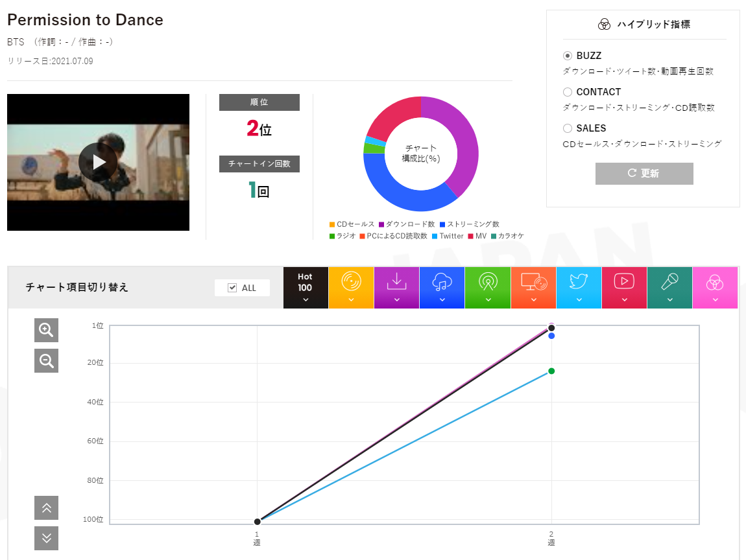
Task: Click the チャートイン回数 label
Action: pyautogui.click(x=259, y=163)
